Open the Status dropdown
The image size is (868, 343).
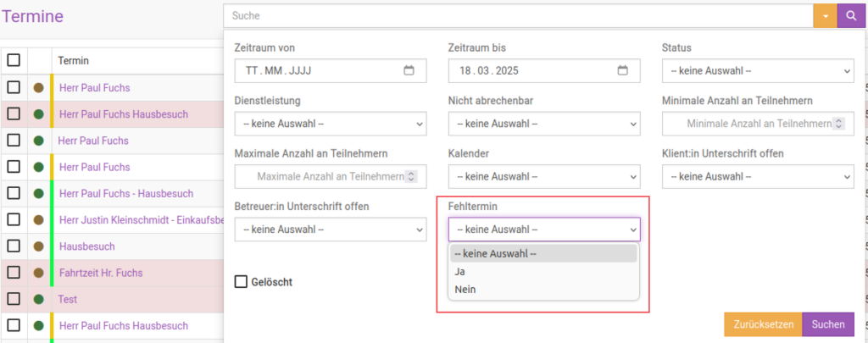tap(758, 71)
